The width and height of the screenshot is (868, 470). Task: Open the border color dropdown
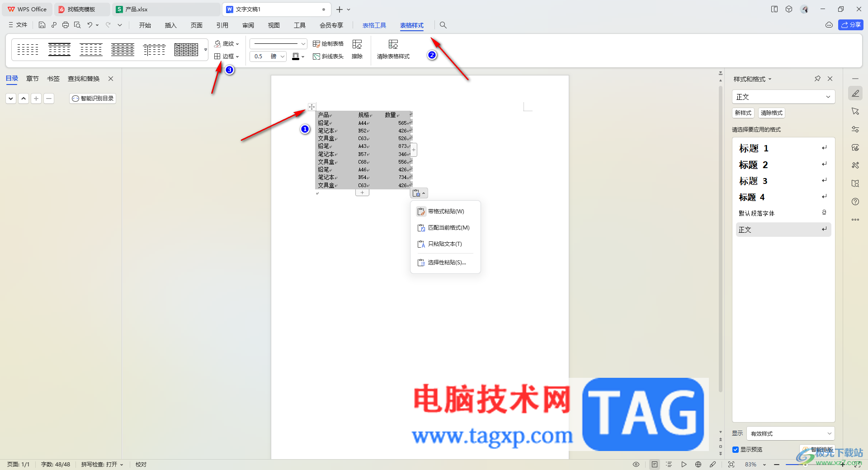click(x=302, y=56)
